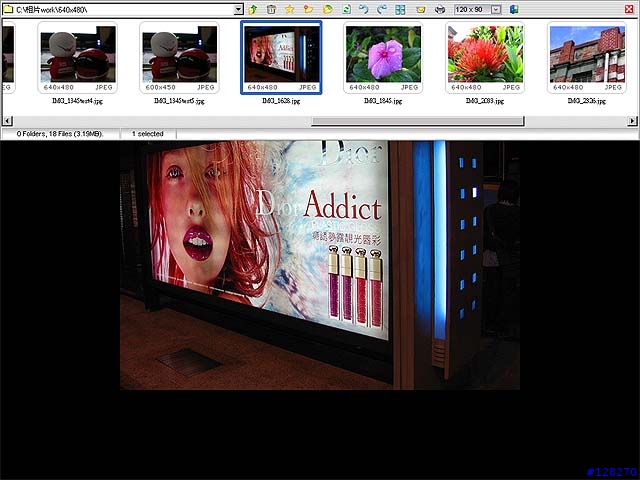Open the folder path dropdown arrow
This screenshot has height=480, width=640.
click(x=239, y=9)
